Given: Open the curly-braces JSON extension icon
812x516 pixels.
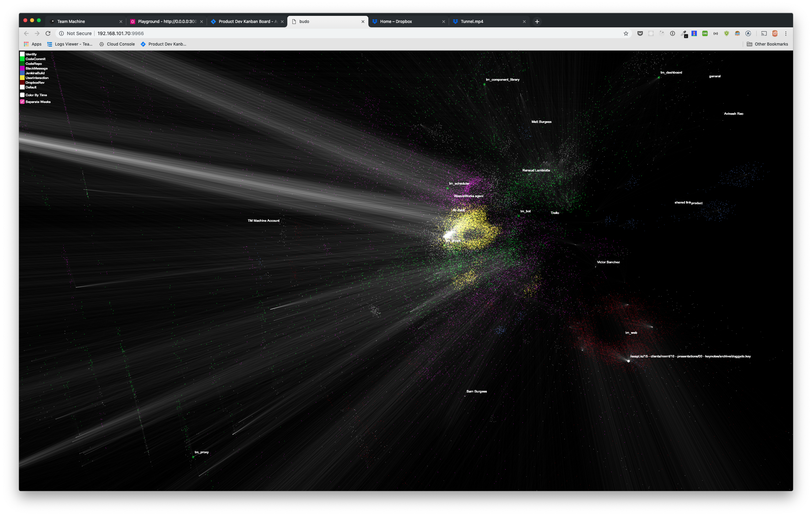Looking at the screenshot, I should pos(716,33).
